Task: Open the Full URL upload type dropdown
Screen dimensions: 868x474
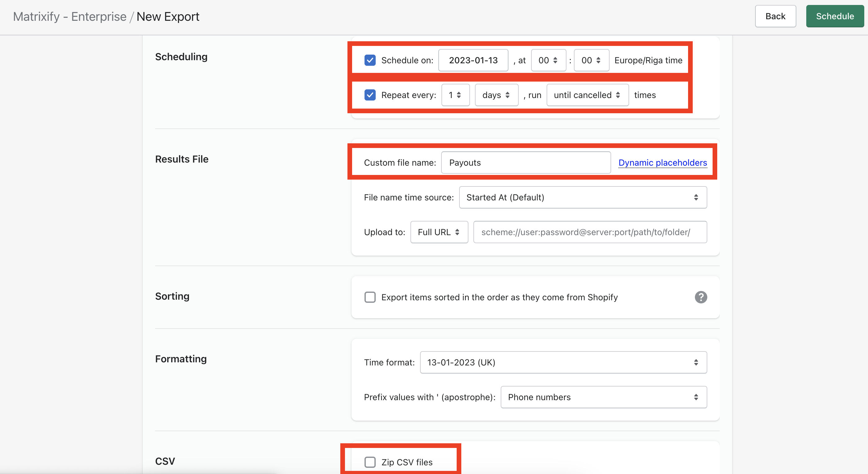Action: (439, 232)
